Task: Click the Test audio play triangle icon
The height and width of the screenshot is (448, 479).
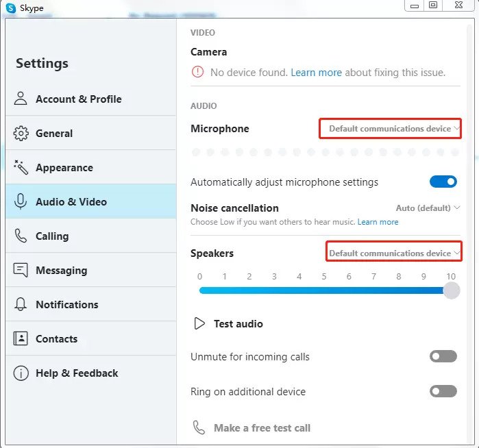Action: click(199, 323)
